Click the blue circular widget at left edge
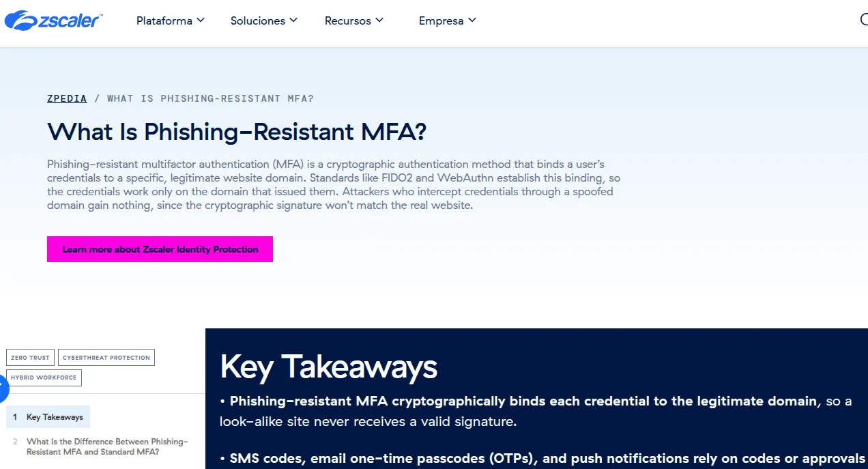The image size is (868, 469). pos(3,388)
